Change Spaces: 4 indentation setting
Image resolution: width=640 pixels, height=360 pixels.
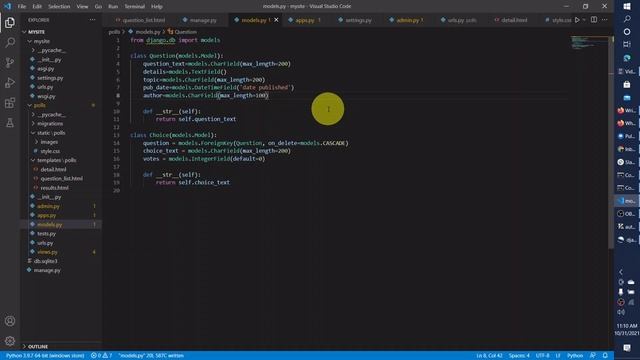(x=519, y=356)
